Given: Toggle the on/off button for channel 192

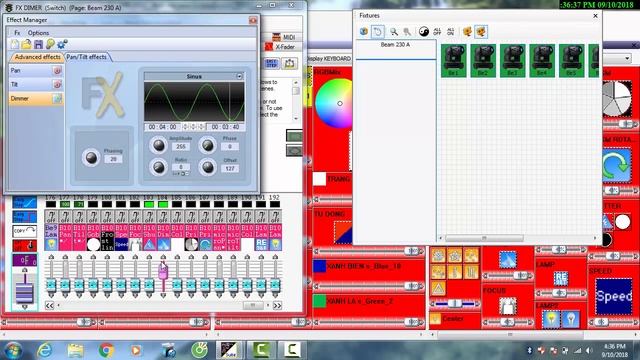Looking at the screenshot, I should coord(276,216).
